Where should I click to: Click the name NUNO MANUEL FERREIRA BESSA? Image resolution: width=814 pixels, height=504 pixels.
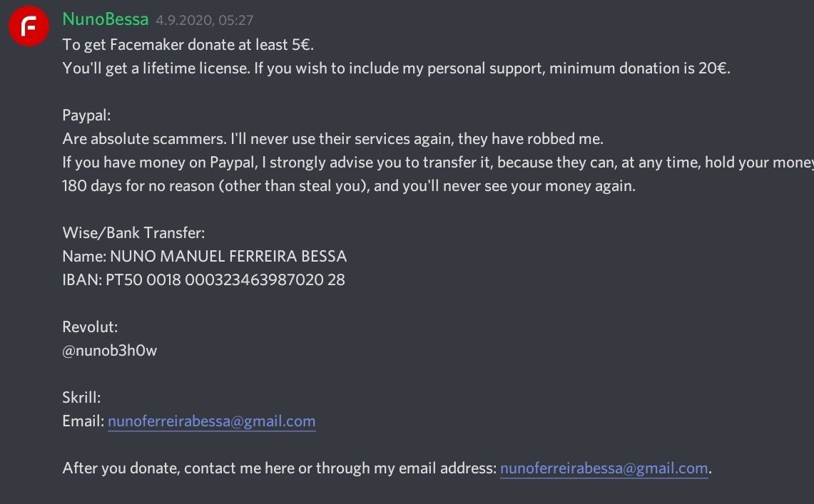coord(228,256)
